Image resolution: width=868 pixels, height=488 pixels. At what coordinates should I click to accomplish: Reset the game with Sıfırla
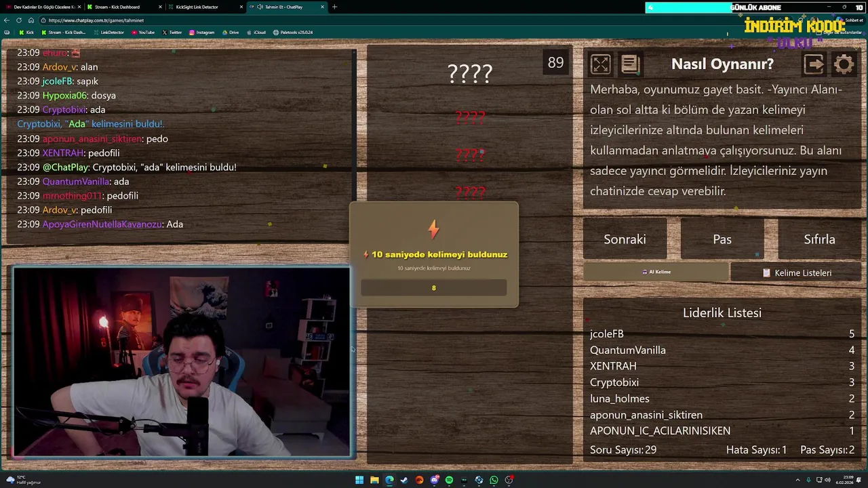[819, 239]
